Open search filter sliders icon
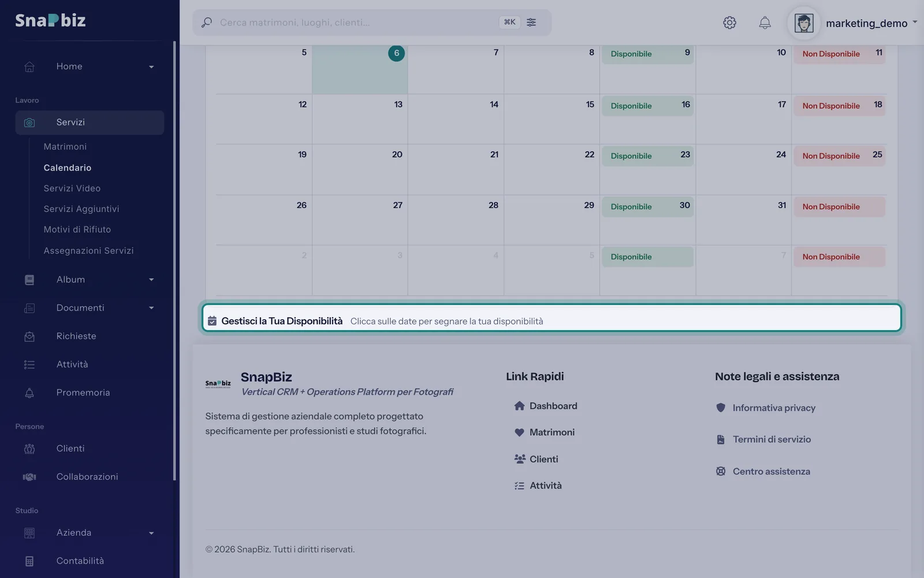The width and height of the screenshot is (924, 578). click(x=531, y=22)
